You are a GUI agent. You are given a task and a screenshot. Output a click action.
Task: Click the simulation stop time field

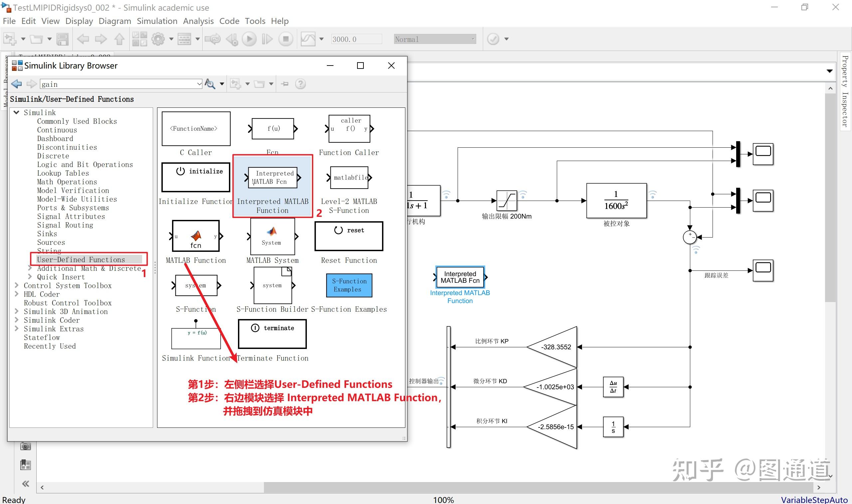356,39
